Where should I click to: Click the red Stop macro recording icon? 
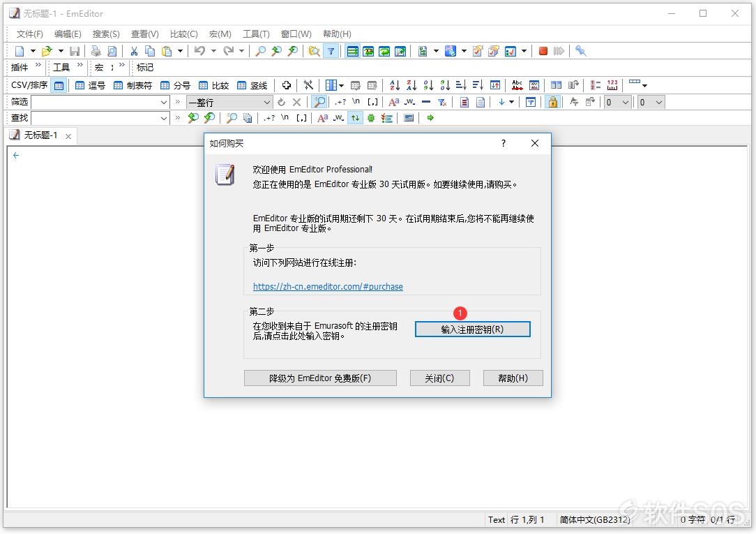[543, 51]
